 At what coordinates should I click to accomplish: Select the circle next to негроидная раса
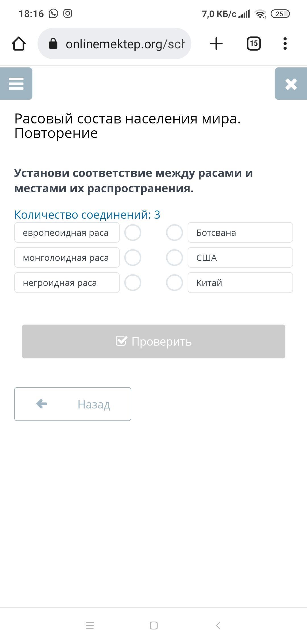point(133,283)
